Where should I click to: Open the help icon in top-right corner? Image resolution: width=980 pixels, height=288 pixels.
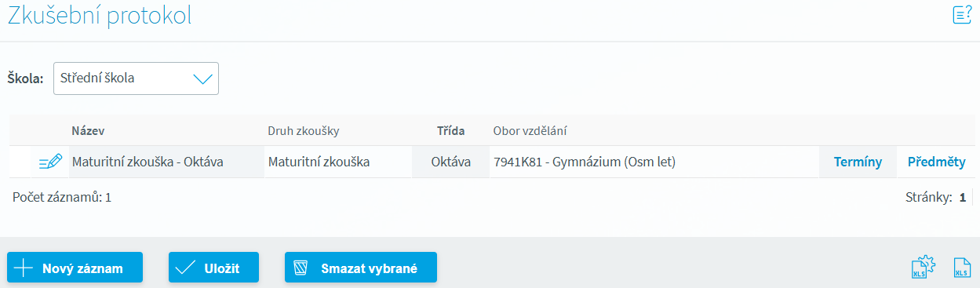(x=962, y=15)
